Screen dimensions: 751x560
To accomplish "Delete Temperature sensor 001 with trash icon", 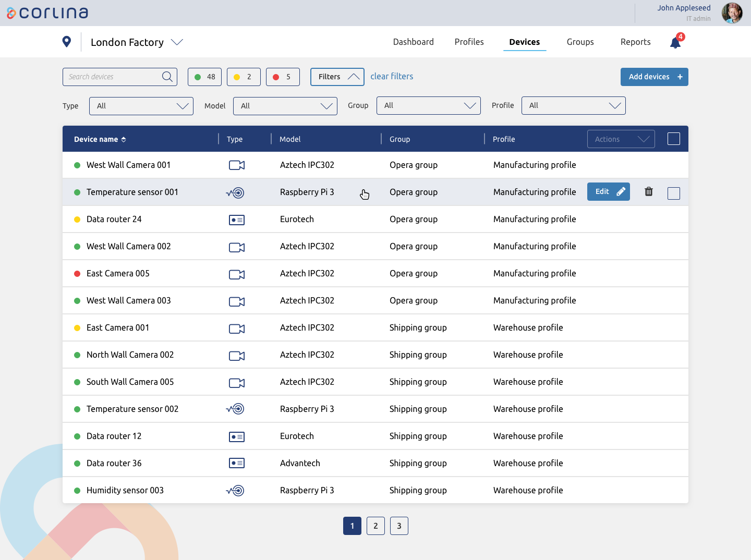I will [x=649, y=191].
